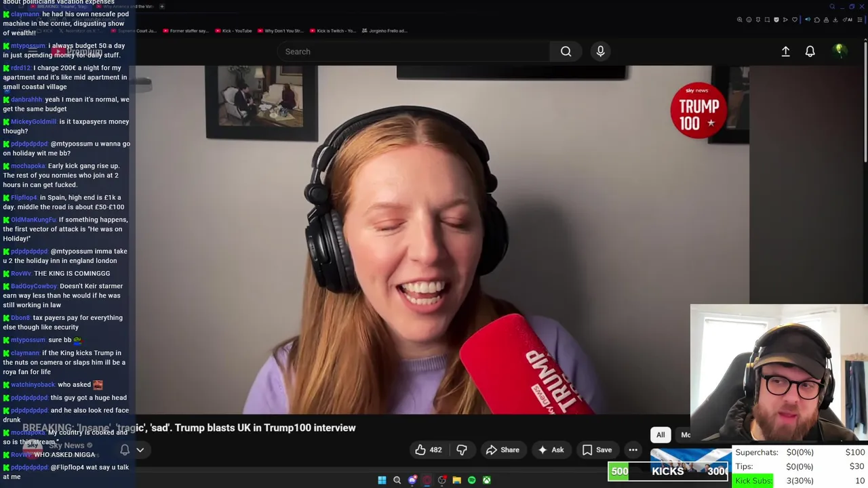Click the send arrow icon in browser toolbar

785,20
